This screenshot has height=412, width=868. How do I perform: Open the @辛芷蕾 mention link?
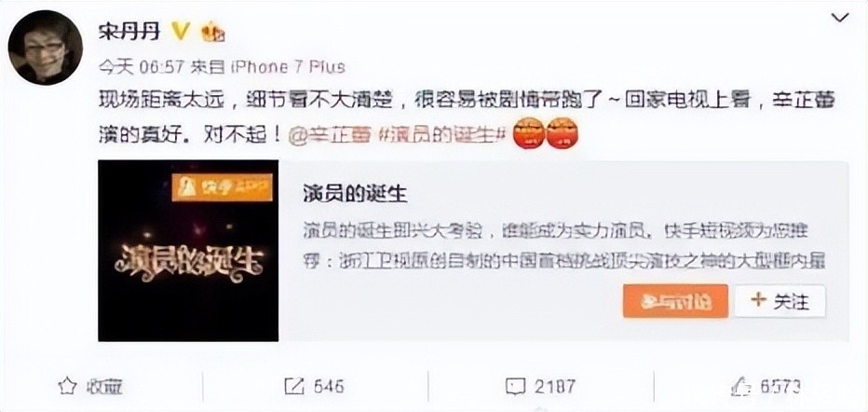click(x=329, y=134)
